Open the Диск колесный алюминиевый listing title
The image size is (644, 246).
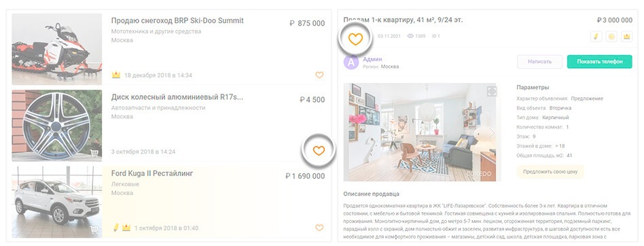click(x=177, y=97)
